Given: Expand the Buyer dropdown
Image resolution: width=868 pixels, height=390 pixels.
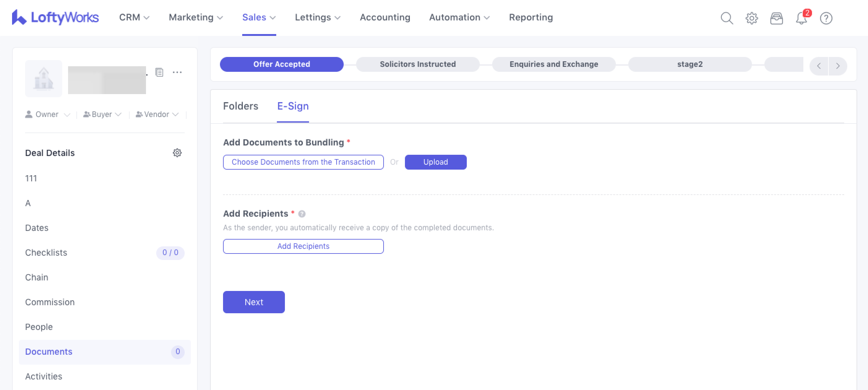Looking at the screenshot, I should [x=102, y=115].
